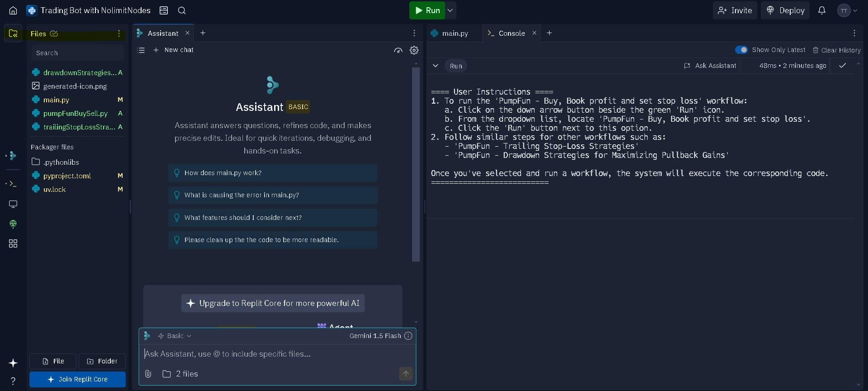Viewport: 868px width, 391px height.
Task: Toggle Show Only Latest switch
Action: click(x=741, y=50)
